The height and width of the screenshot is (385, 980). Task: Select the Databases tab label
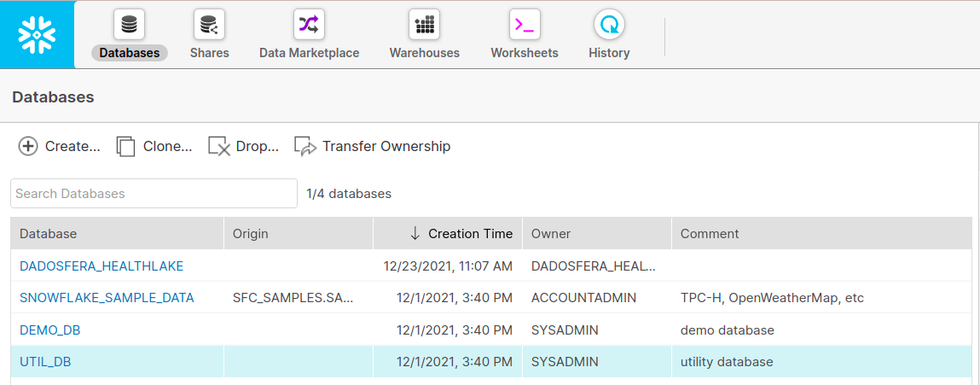pos(130,53)
